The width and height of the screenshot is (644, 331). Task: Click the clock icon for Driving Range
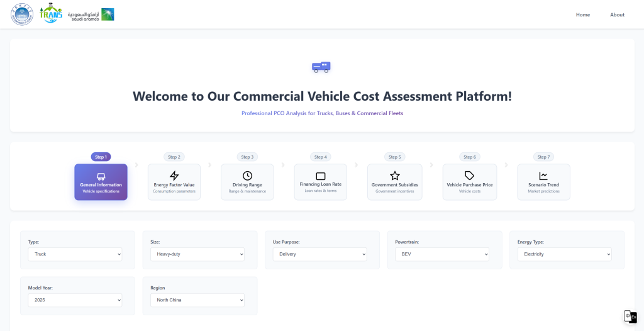tap(247, 176)
